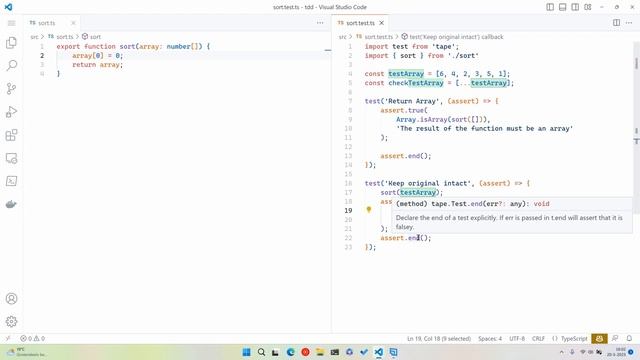Image resolution: width=640 pixels, height=360 pixels.
Task: Open the Explorer view in activity bar
Action: (x=11, y=42)
